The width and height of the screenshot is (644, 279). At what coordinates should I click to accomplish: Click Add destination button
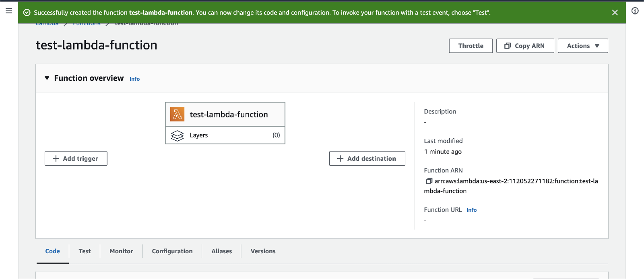(x=367, y=158)
